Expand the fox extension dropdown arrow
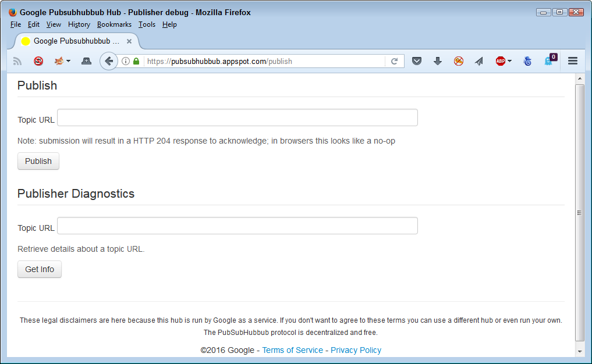592x364 pixels. 68,61
